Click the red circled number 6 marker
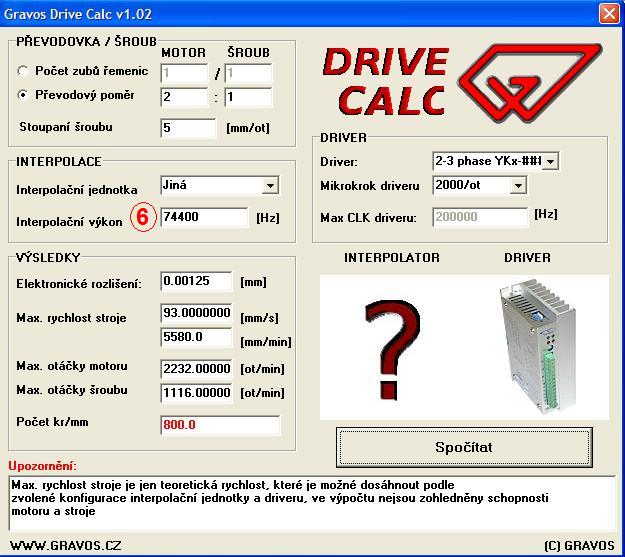Image resolution: width=625 pixels, height=557 pixels. coord(143,218)
